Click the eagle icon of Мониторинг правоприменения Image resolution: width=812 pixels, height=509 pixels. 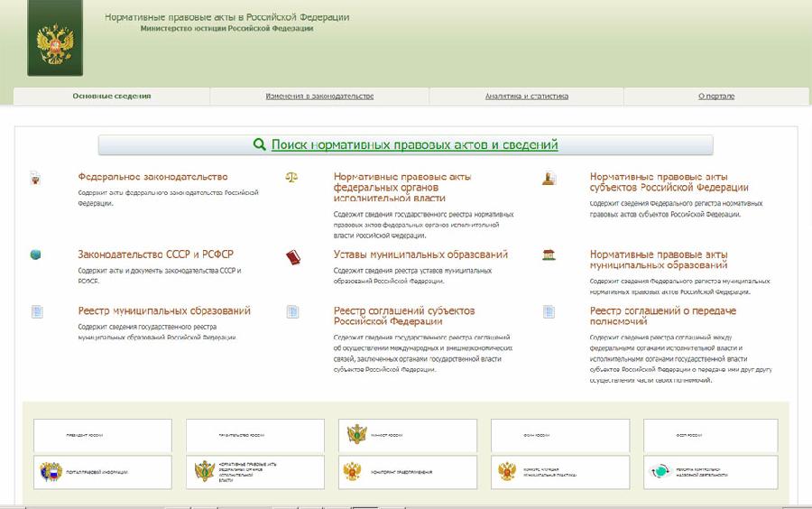352,471
